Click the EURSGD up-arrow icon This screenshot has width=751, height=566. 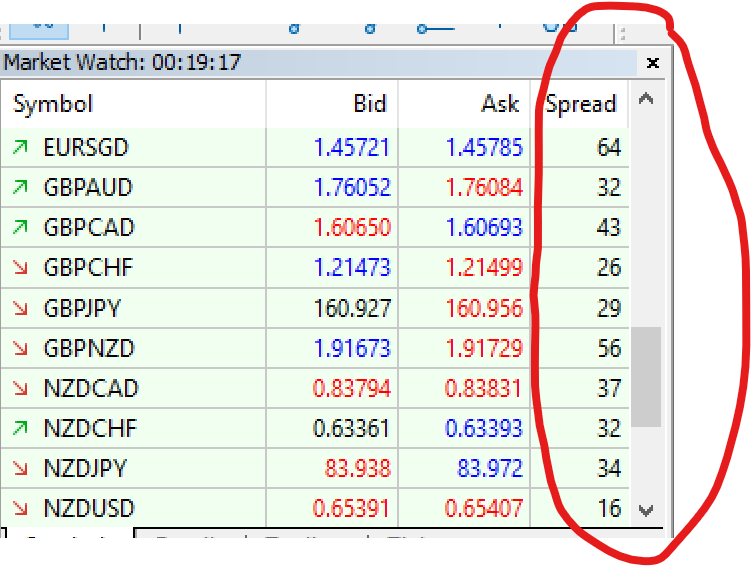pyautogui.click(x=20, y=147)
